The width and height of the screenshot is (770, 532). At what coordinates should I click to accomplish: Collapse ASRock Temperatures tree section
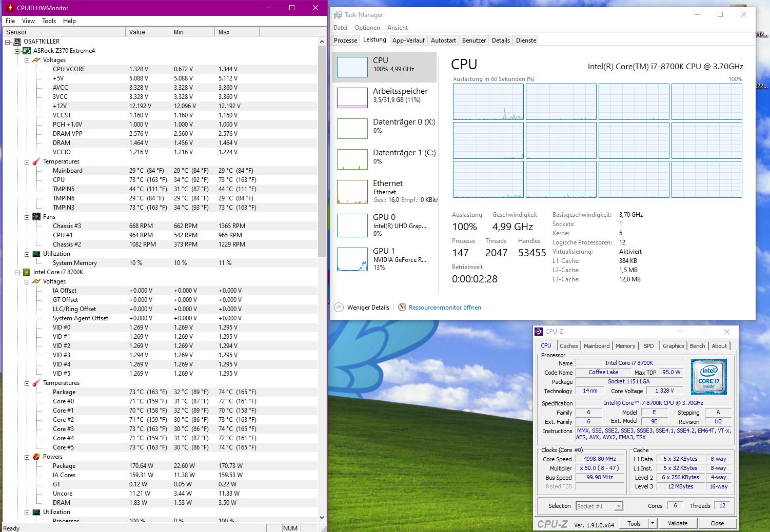27,161
